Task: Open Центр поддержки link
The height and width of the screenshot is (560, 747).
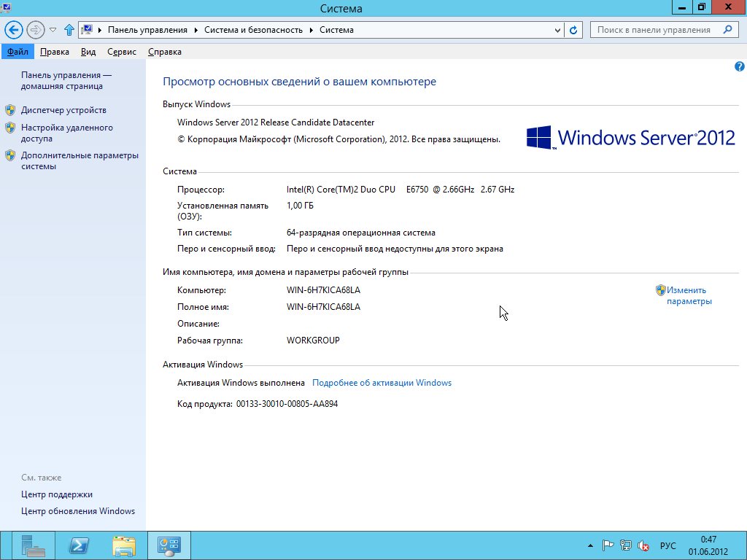Action: pyautogui.click(x=57, y=494)
